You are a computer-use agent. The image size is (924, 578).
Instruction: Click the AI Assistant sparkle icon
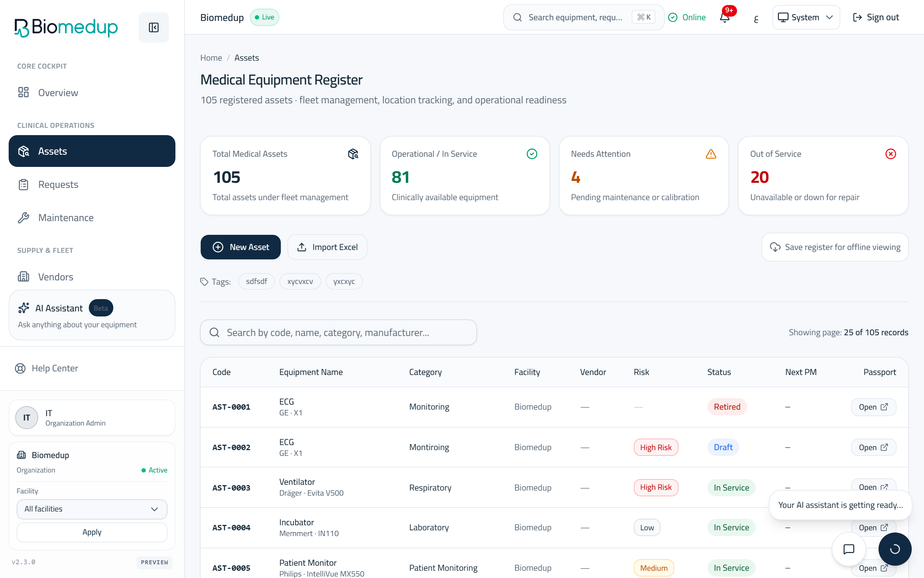24,308
